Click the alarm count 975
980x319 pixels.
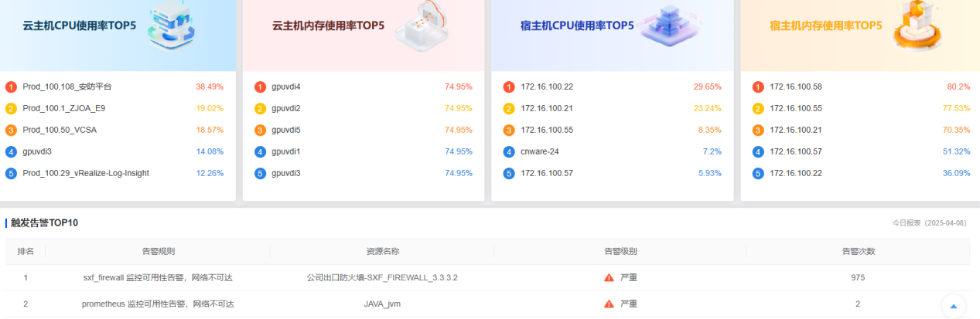[858, 277]
